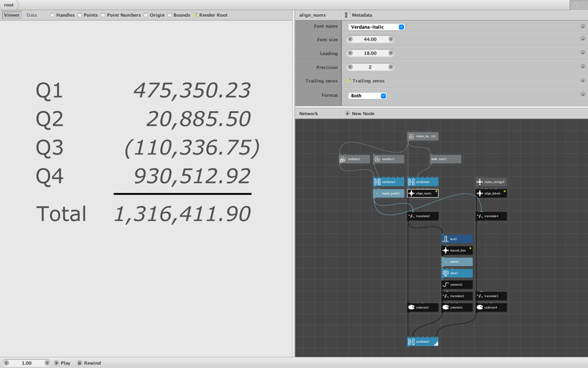Increase the Precision value
This screenshot has width=588, height=368.
[x=390, y=67]
